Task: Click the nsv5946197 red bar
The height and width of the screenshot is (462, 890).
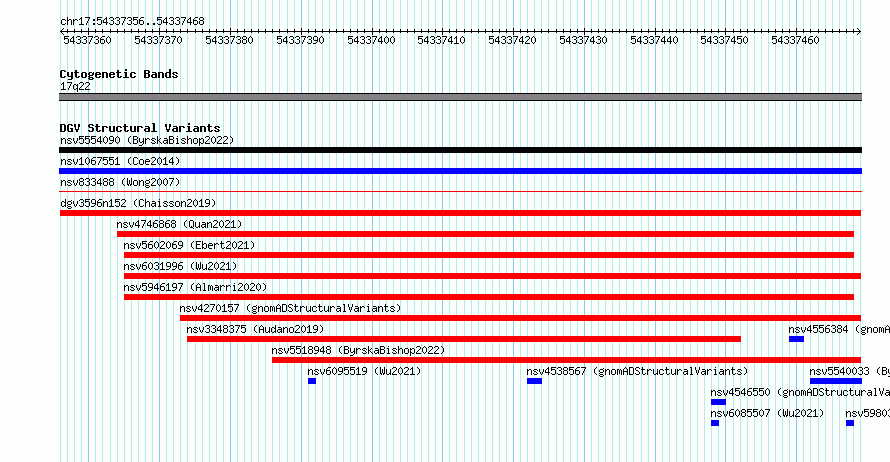Action: coord(489,297)
